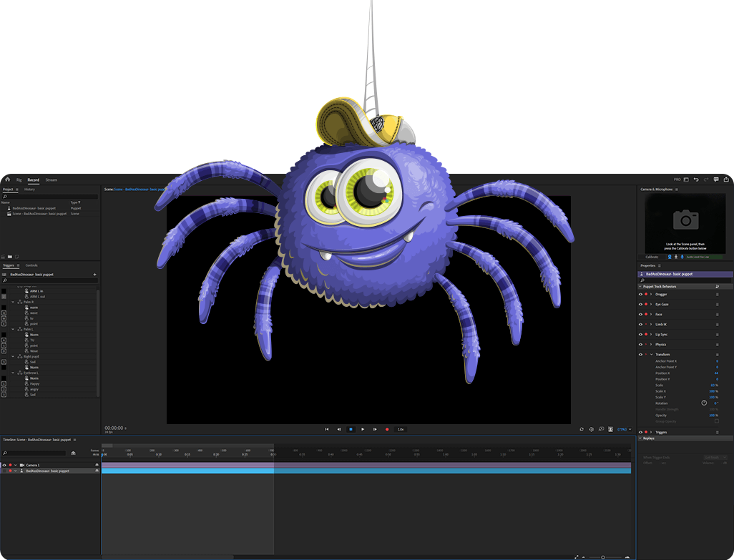The height and width of the screenshot is (560, 734).
Task: Click the add trigger plus icon
Action: (x=94, y=274)
